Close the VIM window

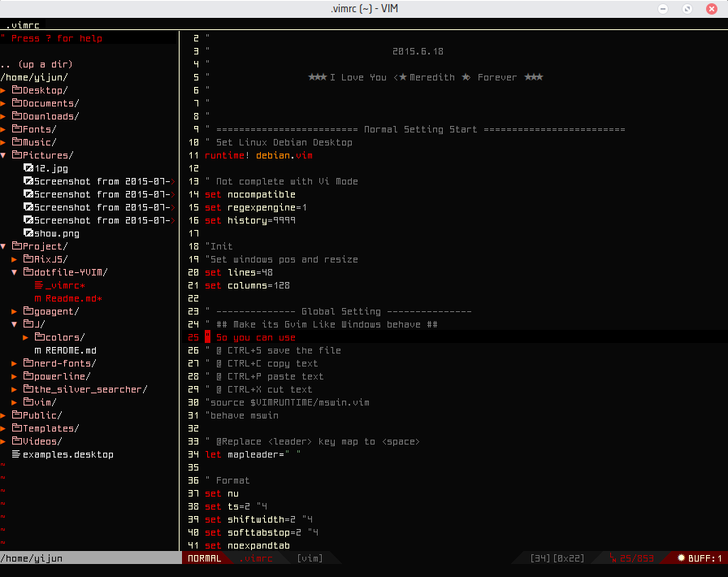(x=712, y=9)
